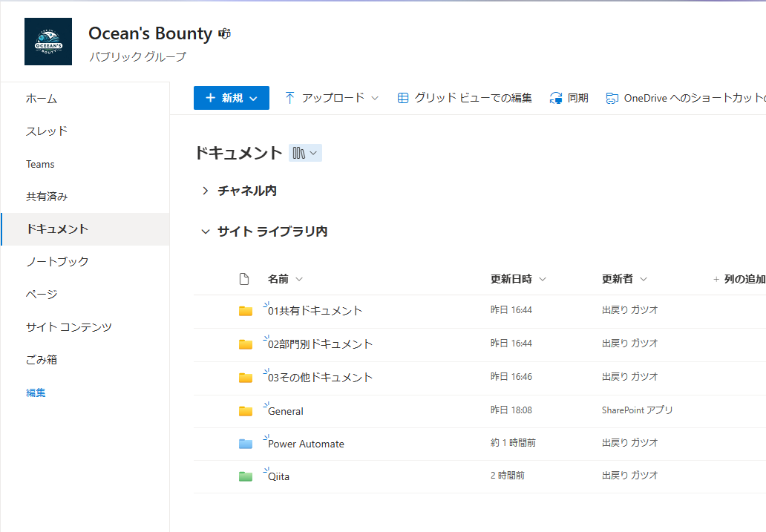Click the 編集 link in navigation

coord(36,393)
